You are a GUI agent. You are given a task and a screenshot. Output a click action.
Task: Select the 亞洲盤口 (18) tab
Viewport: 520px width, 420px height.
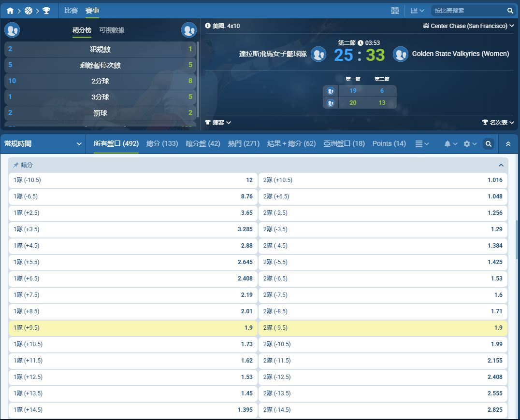344,144
